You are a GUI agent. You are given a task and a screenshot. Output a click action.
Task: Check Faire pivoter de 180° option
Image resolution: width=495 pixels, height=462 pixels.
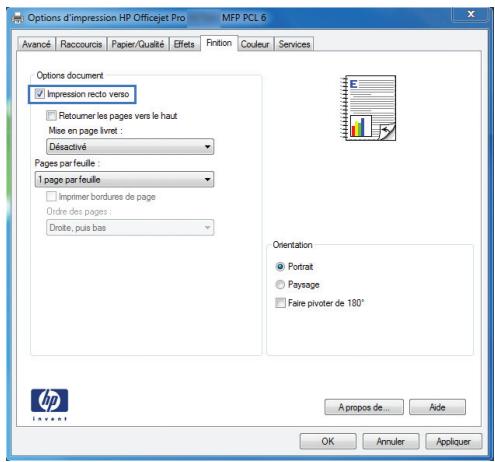280,303
